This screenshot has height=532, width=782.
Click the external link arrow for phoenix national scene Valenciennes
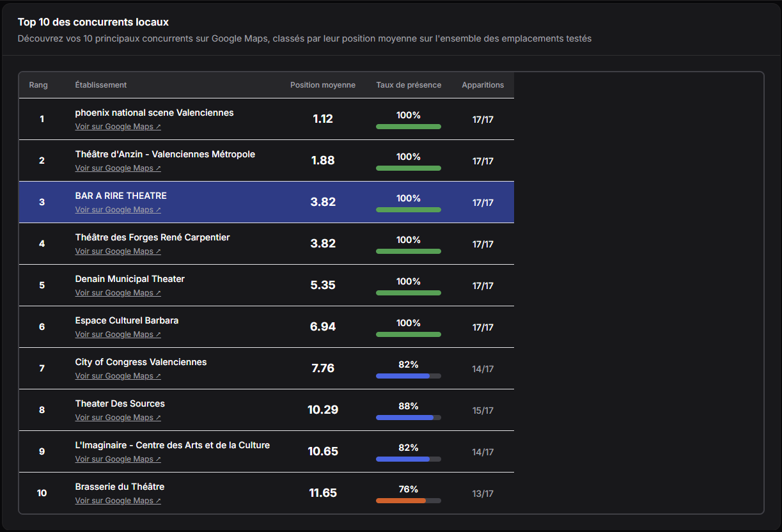(x=158, y=126)
